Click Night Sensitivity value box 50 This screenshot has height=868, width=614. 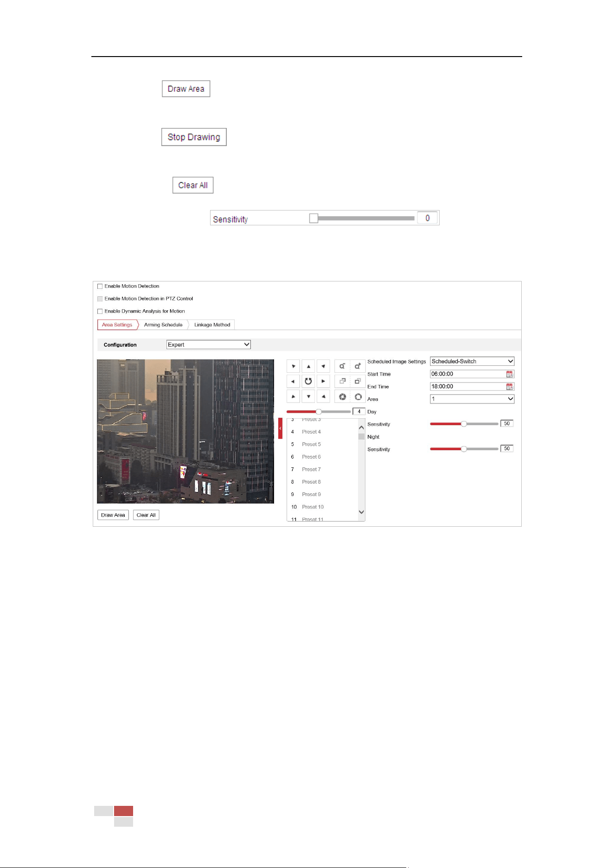pos(507,448)
